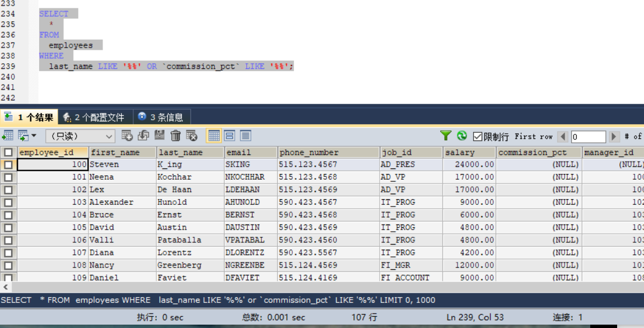Click the previous page left arrow
Screen dimensions: 644x328
[x=563, y=136]
